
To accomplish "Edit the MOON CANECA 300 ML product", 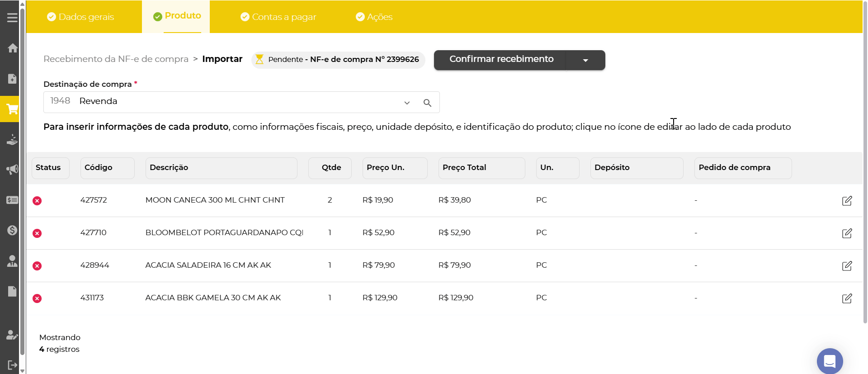I will [x=847, y=201].
